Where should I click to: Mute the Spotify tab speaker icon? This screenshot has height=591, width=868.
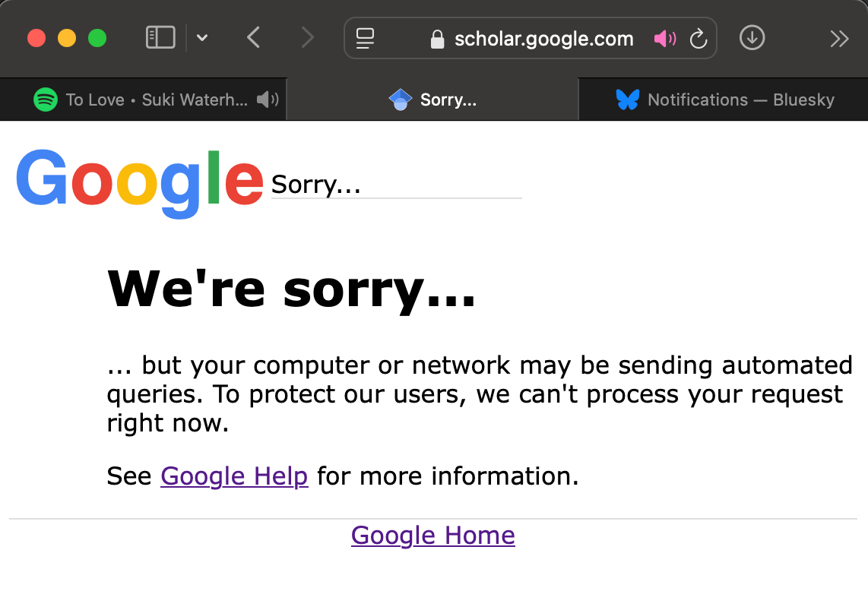(268, 100)
